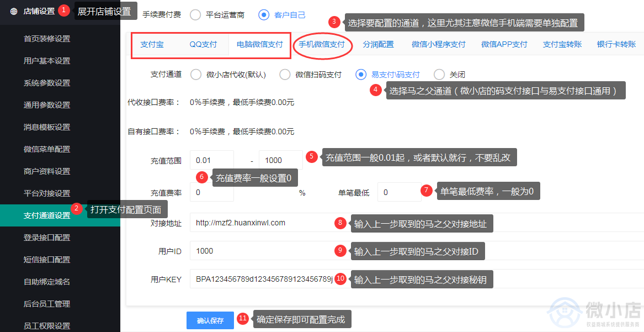Open 自助绑定域名 page

[47, 282]
